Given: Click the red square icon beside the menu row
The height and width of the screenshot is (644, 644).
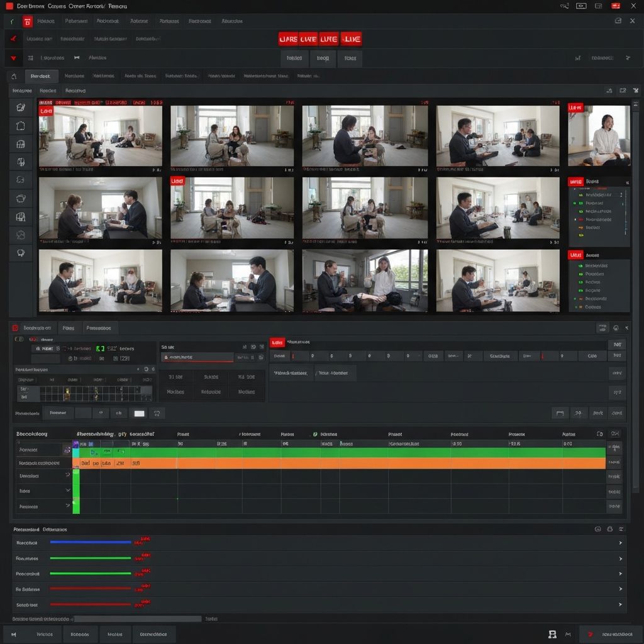Looking at the screenshot, I should [x=27, y=22].
